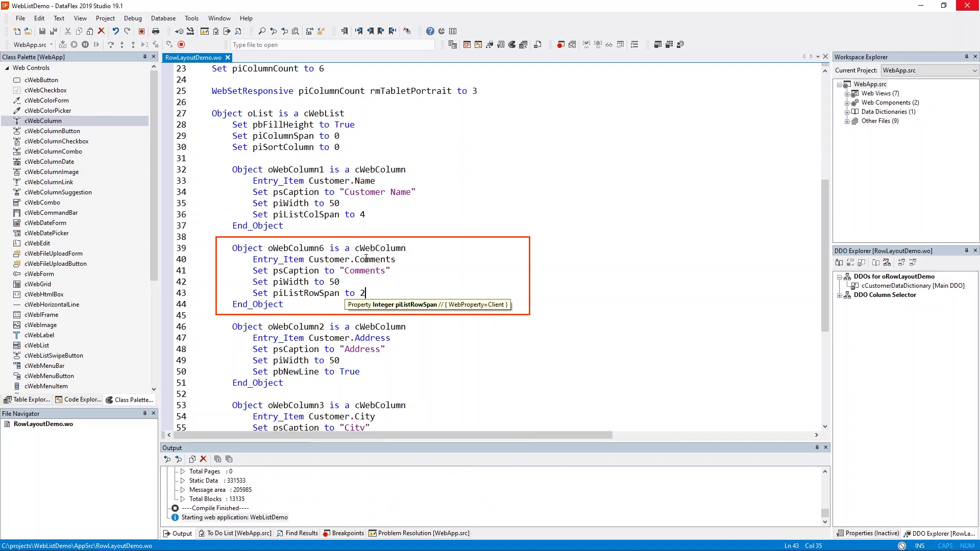Image resolution: width=980 pixels, height=551 pixels.
Task: Pin the Class Palette panel
Action: 145,57
